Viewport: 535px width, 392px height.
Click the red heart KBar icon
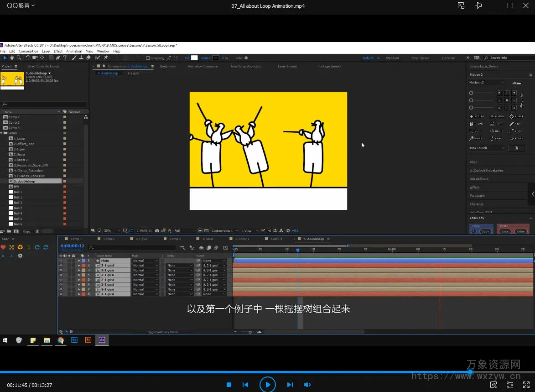click(3, 247)
